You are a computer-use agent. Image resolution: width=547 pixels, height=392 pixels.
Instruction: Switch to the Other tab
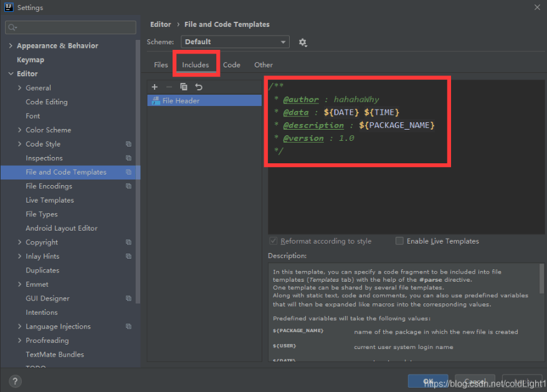(x=264, y=65)
